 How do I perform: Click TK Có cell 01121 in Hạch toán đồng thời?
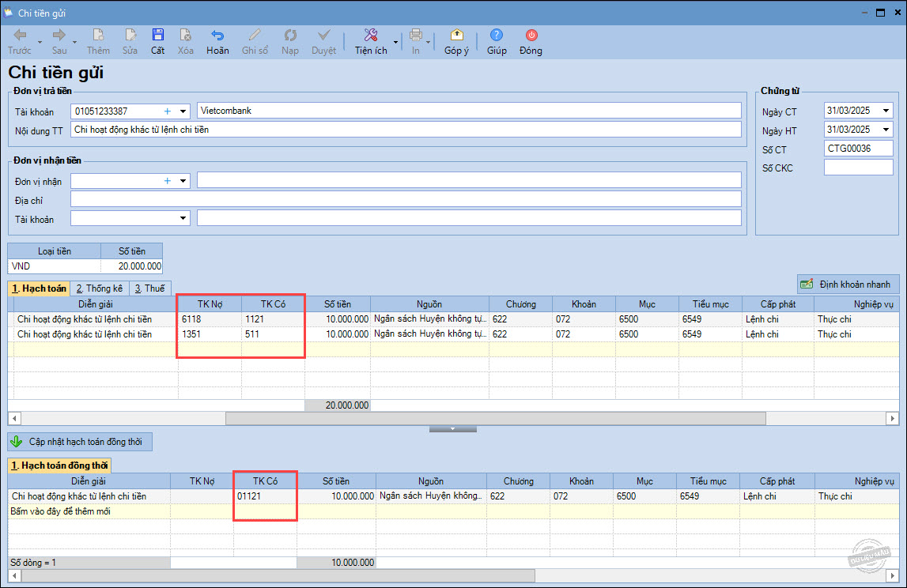pyautogui.click(x=265, y=496)
